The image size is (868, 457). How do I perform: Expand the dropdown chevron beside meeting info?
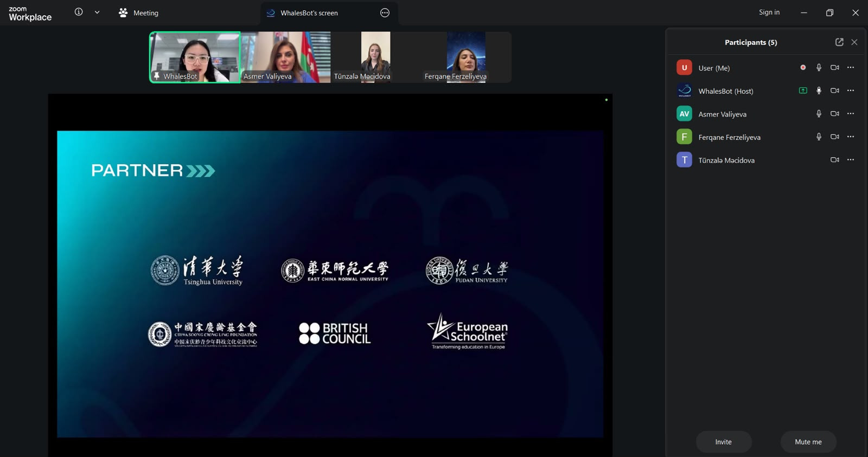97,12
